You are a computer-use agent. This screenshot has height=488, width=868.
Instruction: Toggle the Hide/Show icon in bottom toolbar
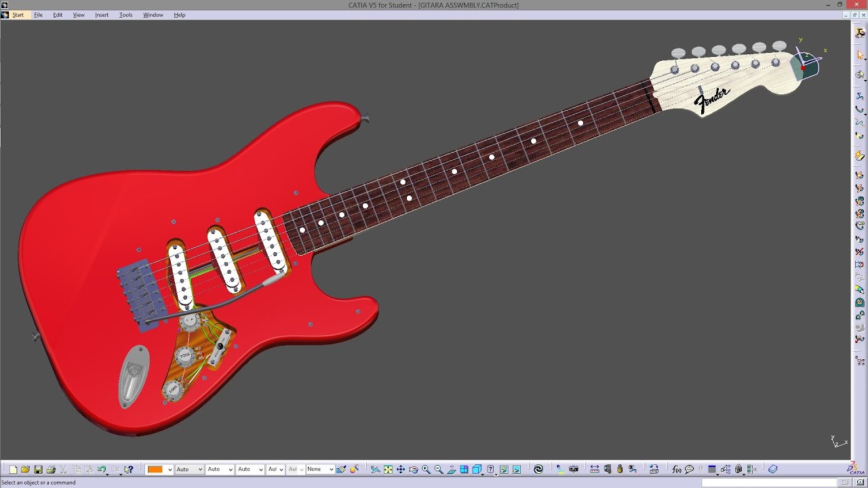pyautogui.click(x=504, y=469)
